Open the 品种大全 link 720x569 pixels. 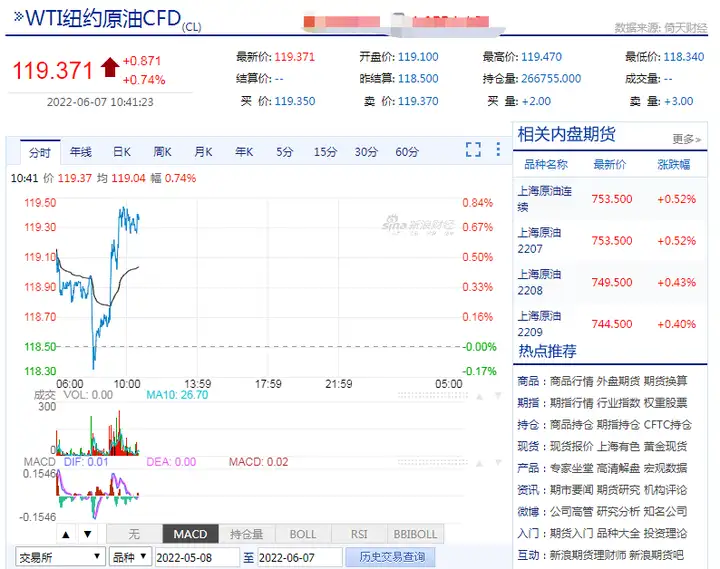coord(619,533)
